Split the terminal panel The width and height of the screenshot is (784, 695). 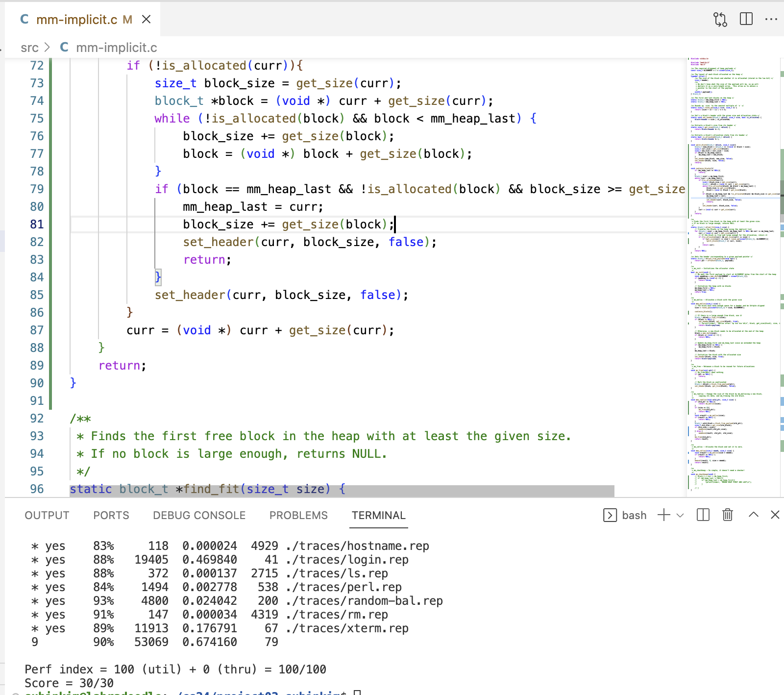click(703, 515)
